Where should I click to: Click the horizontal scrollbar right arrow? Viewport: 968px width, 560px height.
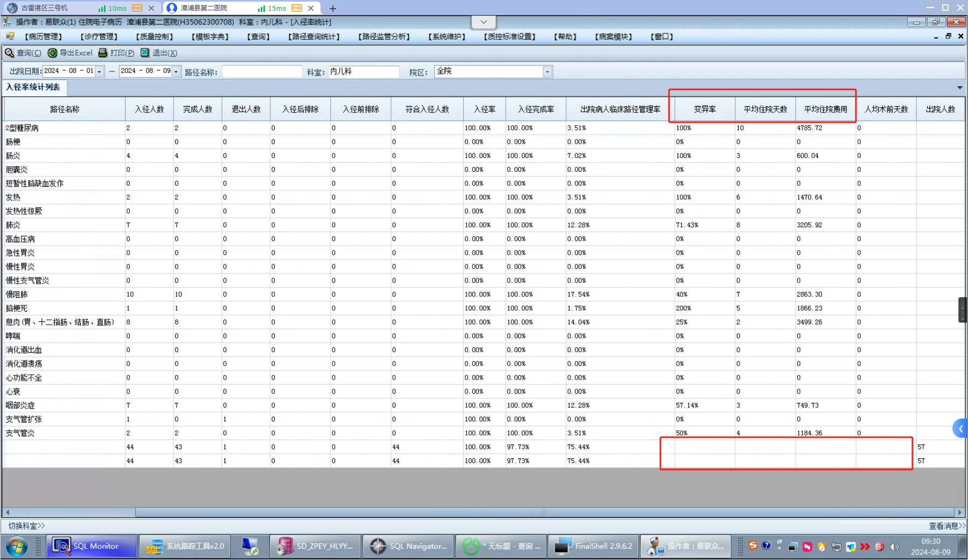point(959,512)
